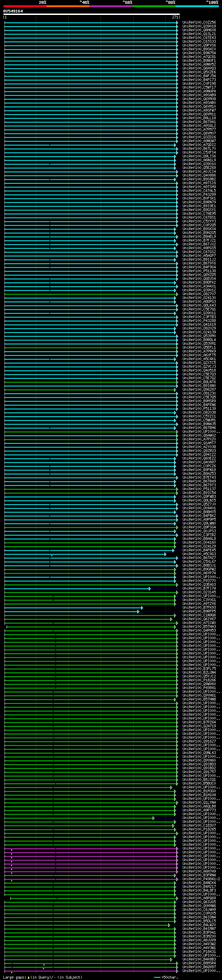This screenshot has width=222, height=980.
Task: Select the label UniRef100_Q6VM08
Action: pos(199,99)
